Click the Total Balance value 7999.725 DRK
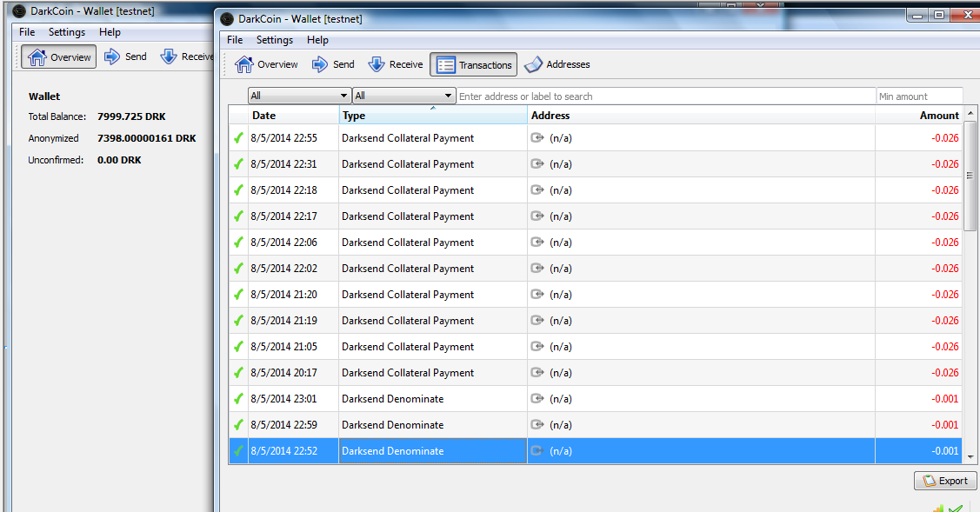Image resolution: width=980 pixels, height=512 pixels. click(131, 116)
